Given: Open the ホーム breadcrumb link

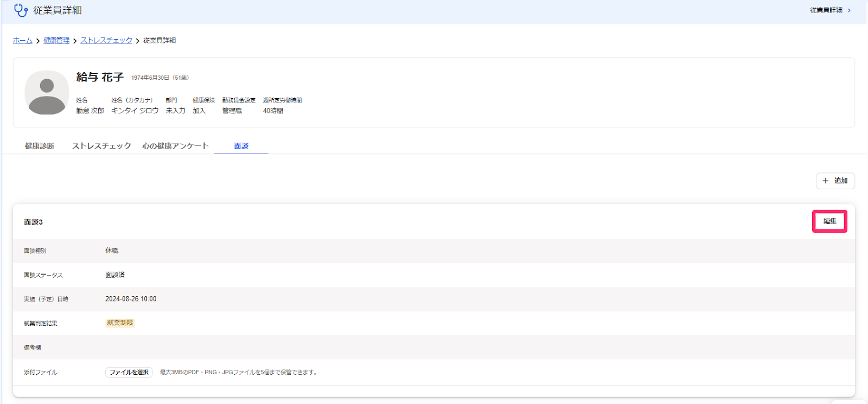Looking at the screenshot, I should click(x=23, y=41).
